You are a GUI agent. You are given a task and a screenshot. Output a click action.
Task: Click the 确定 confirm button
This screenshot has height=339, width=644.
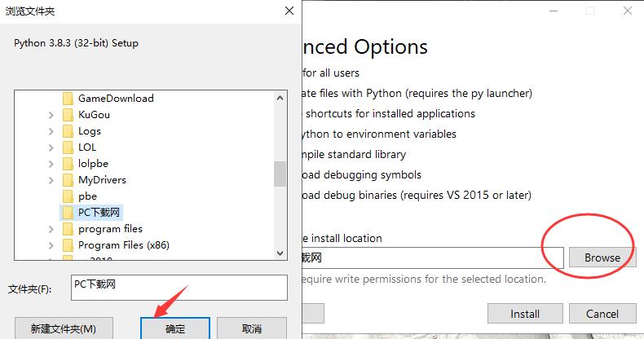coord(175,328)
